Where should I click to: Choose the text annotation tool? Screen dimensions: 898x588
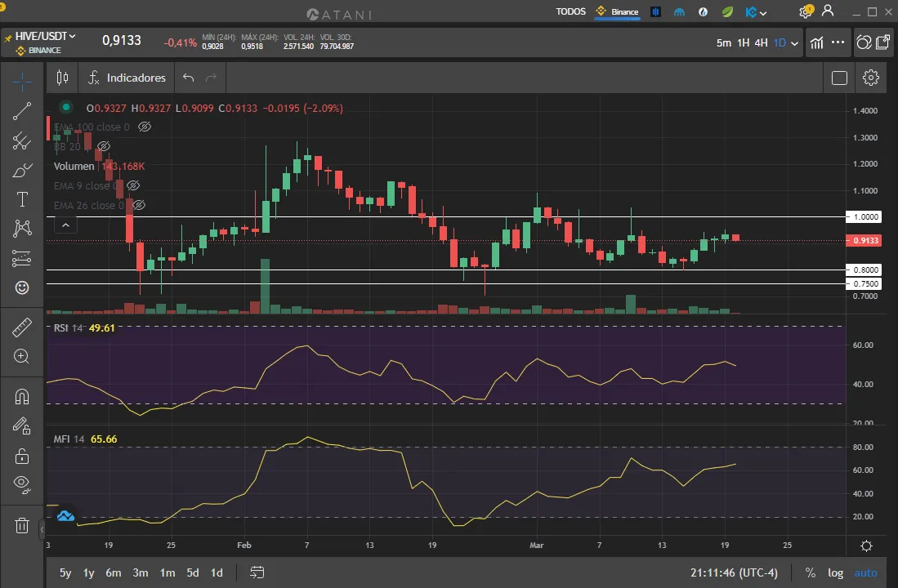point(22,200)
